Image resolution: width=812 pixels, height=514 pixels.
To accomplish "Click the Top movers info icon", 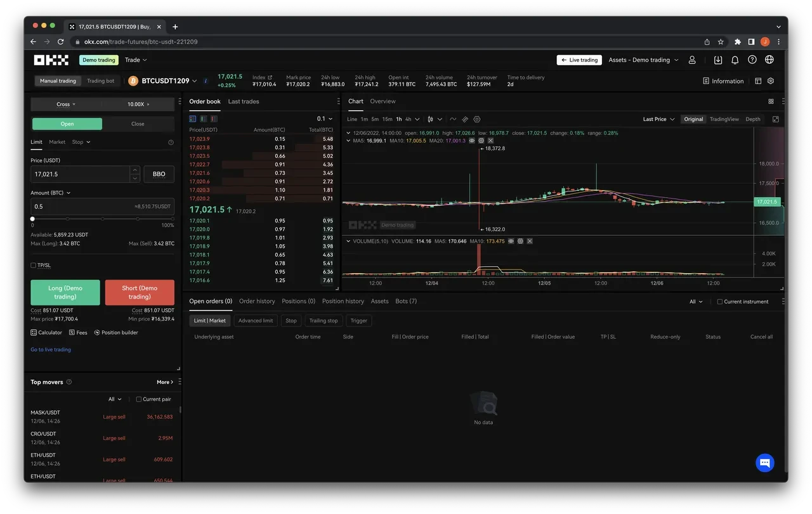I will [x=69, y=382].
